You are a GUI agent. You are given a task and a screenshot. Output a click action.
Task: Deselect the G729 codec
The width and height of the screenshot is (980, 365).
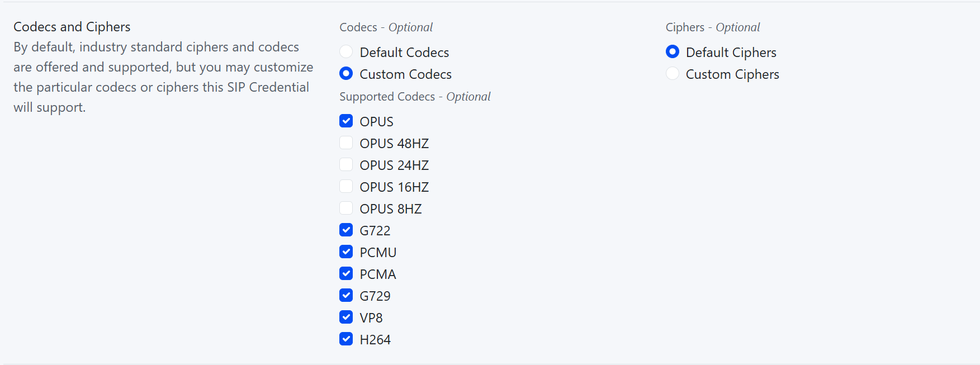(346, 296)
